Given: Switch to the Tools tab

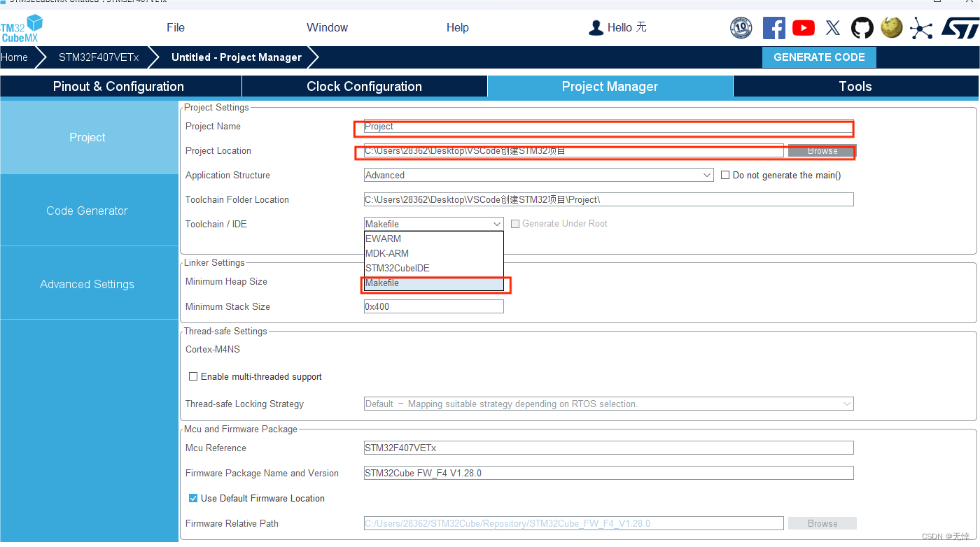Looking at the screenshot, I should point(855,87).
